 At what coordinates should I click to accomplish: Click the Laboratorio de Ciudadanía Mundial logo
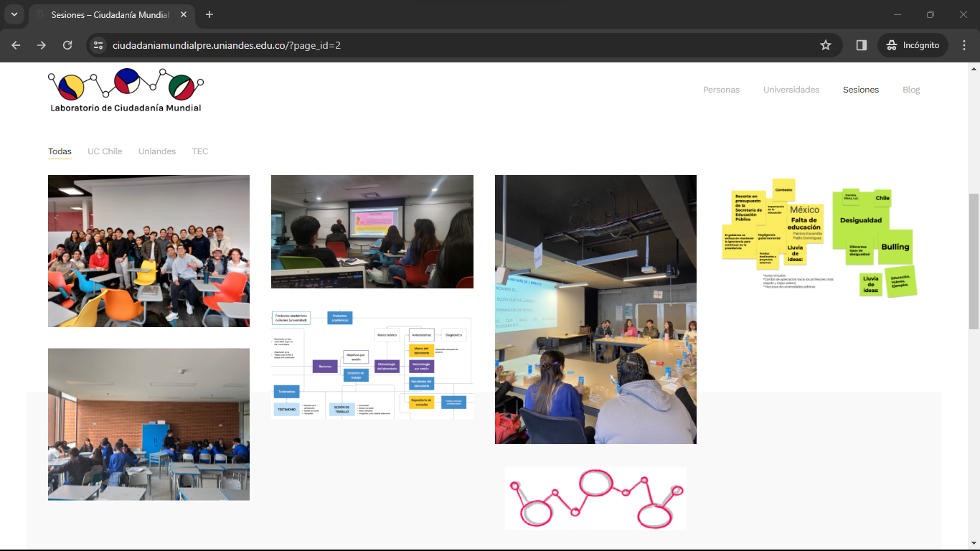(126, 90)
